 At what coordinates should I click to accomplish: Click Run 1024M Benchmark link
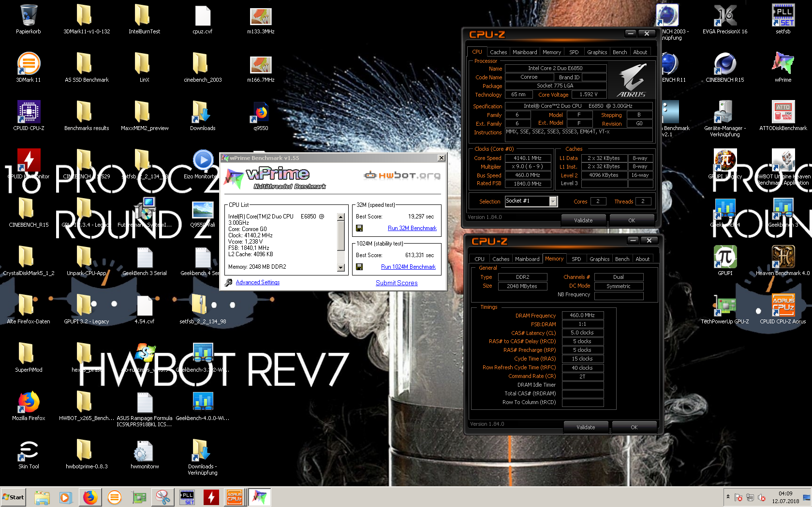408,267
